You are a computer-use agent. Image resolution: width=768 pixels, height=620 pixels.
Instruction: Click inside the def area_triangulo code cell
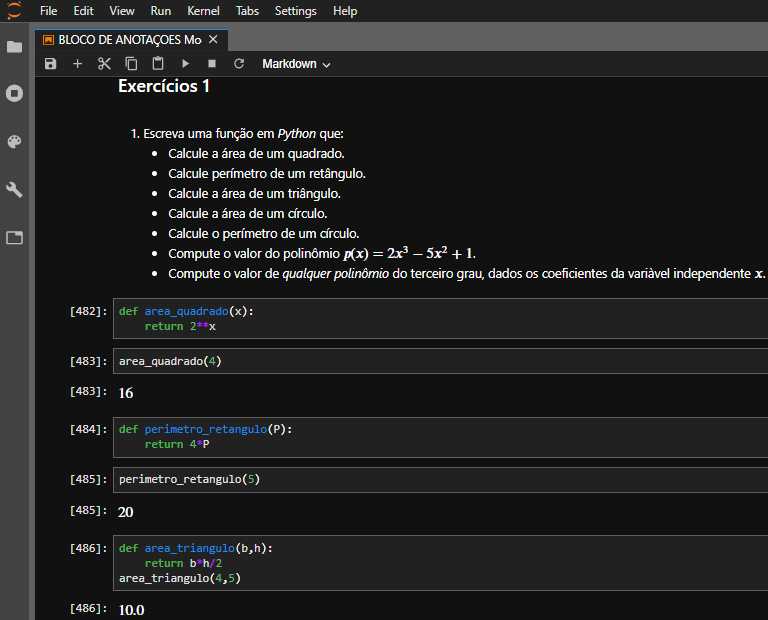[440, 563]
